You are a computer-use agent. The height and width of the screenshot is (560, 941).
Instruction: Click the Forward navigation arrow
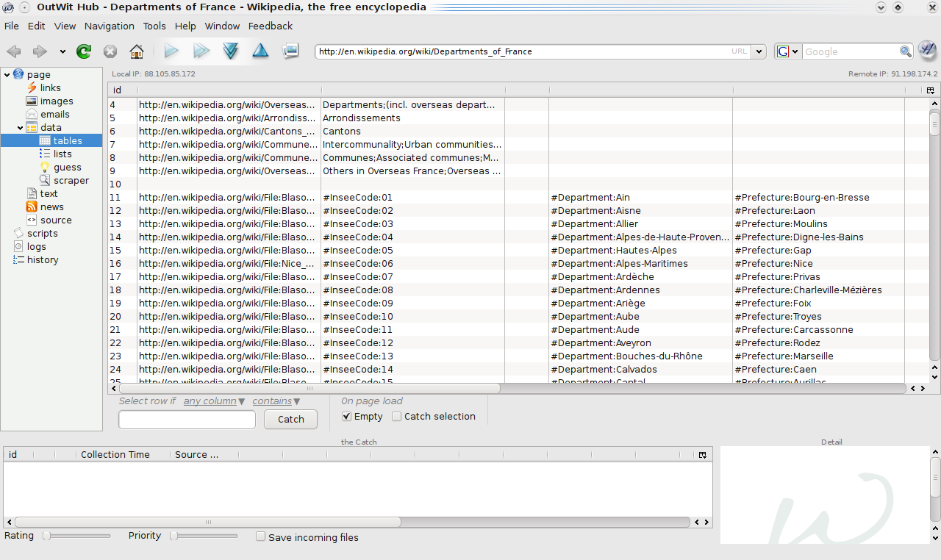pos(40,51)
